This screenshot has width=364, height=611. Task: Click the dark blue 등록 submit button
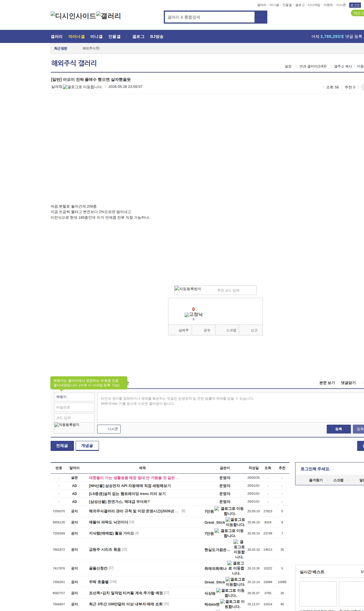click(x=339, y=429)
